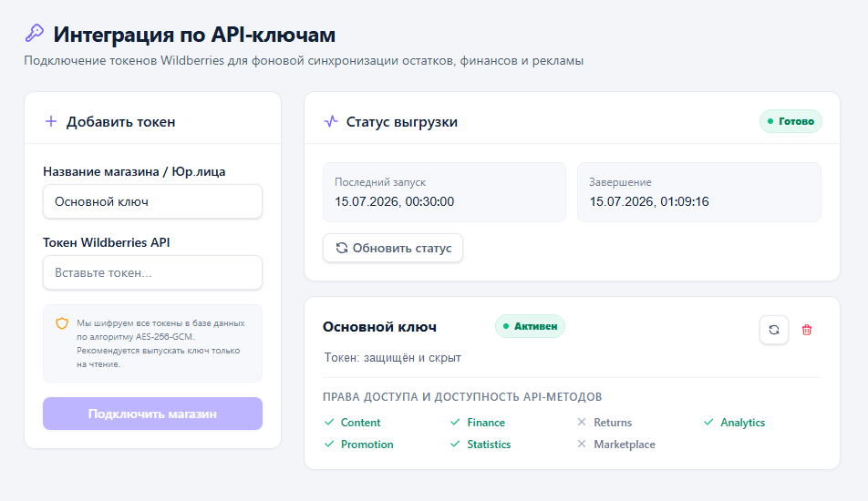
Task: Click the cross icon next to Marketplace
Action: (x=582, y=444)
